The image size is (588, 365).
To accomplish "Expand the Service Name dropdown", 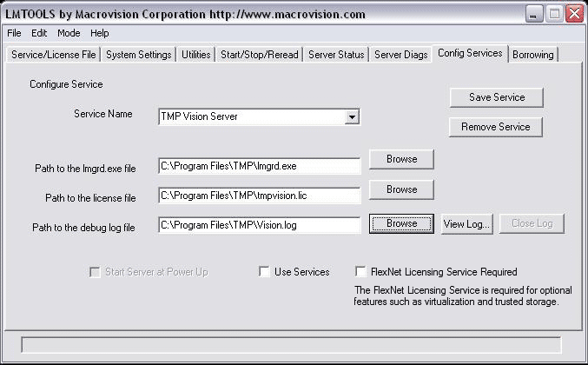I will click(x=352, y=116).
